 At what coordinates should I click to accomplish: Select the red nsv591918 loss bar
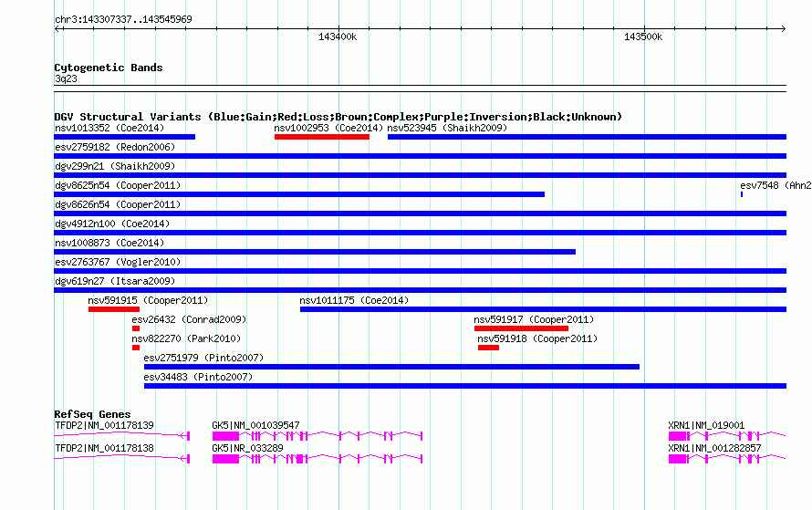(x=488, y=348)
